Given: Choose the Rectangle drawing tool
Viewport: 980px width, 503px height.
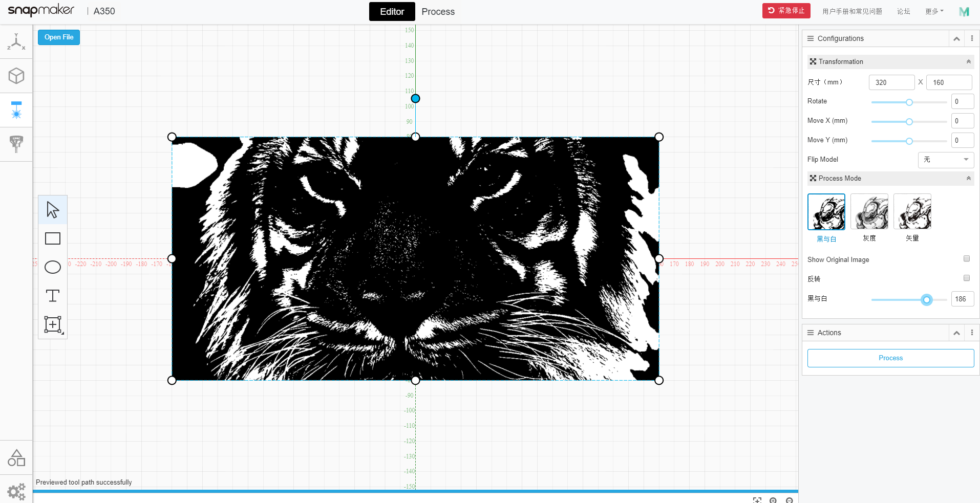Looking at the screenshot, I should (53, 238).
